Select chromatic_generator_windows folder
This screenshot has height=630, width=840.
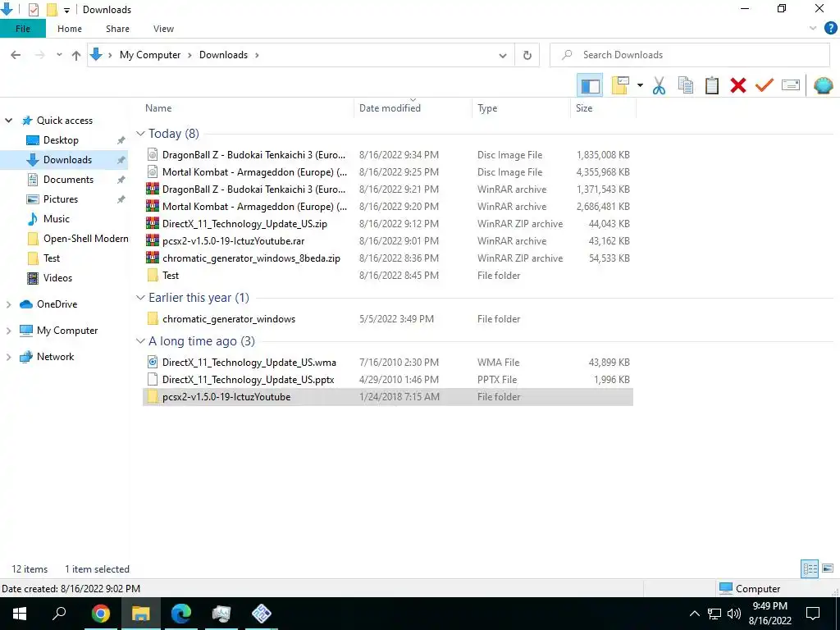(x=388, y=319)
